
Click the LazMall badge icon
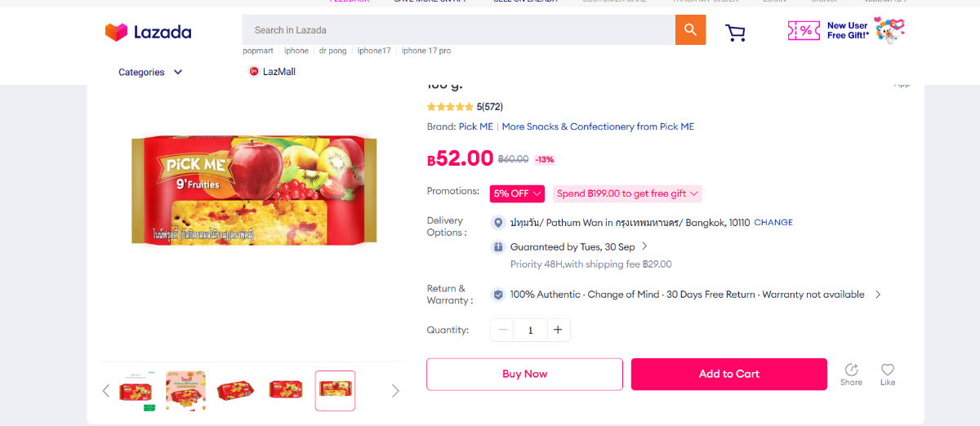pos(254,72)
